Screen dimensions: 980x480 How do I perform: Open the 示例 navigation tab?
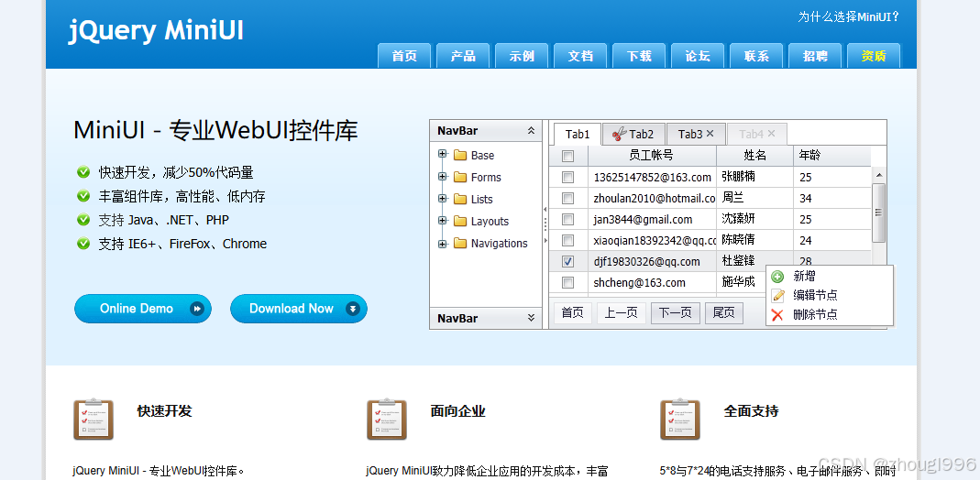(522, 56)
